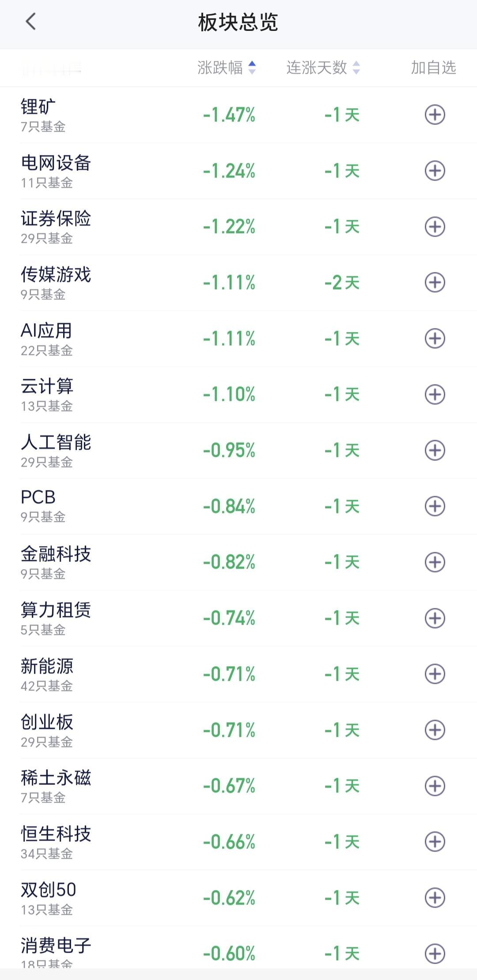Go back using the top-left arrow
The height and width of the screenshot is (980, 477).
click(x=30, y=22)
